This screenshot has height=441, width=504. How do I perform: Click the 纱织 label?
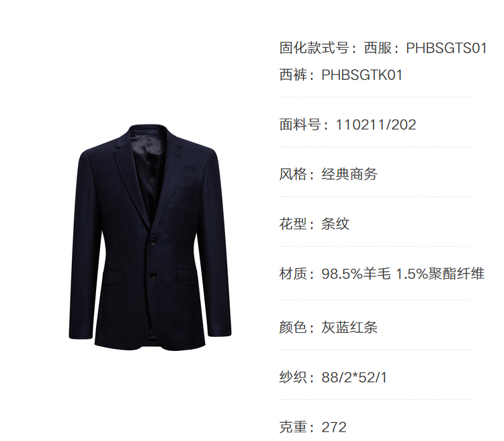293,378
